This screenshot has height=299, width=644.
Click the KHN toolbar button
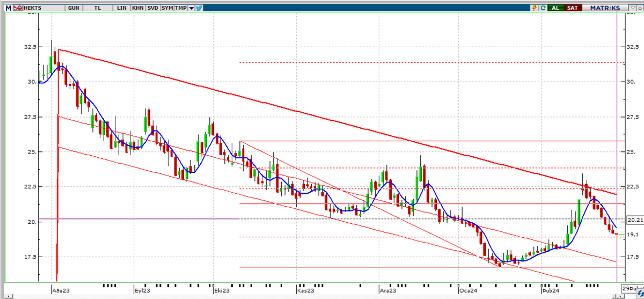click(x=137, y=8)
